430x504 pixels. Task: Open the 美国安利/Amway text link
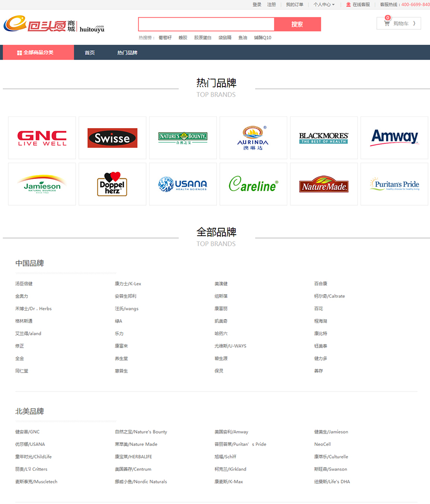click(x=232, y=432)
